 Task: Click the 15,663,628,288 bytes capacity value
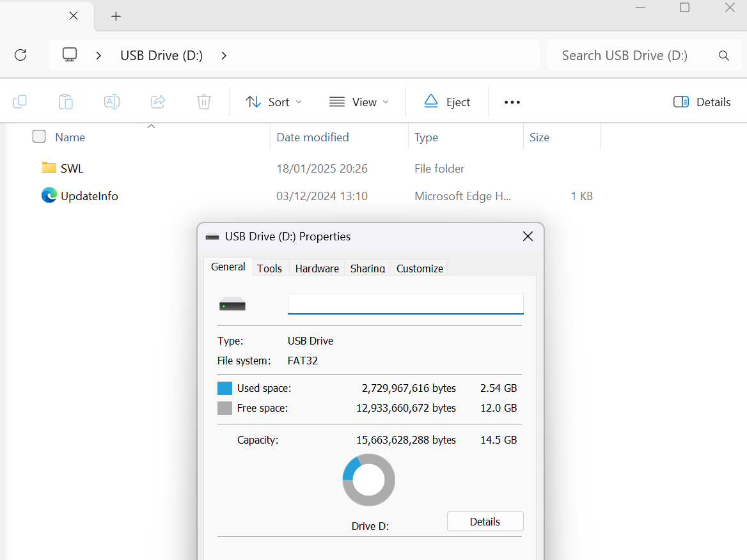tap(406, 440)
